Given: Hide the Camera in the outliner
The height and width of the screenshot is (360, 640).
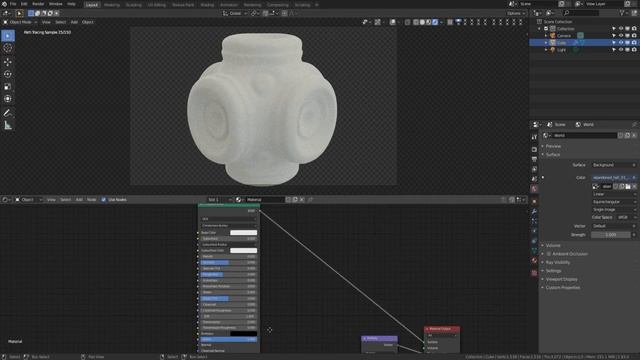Looking at the screenshot, I should click(621, 36).
